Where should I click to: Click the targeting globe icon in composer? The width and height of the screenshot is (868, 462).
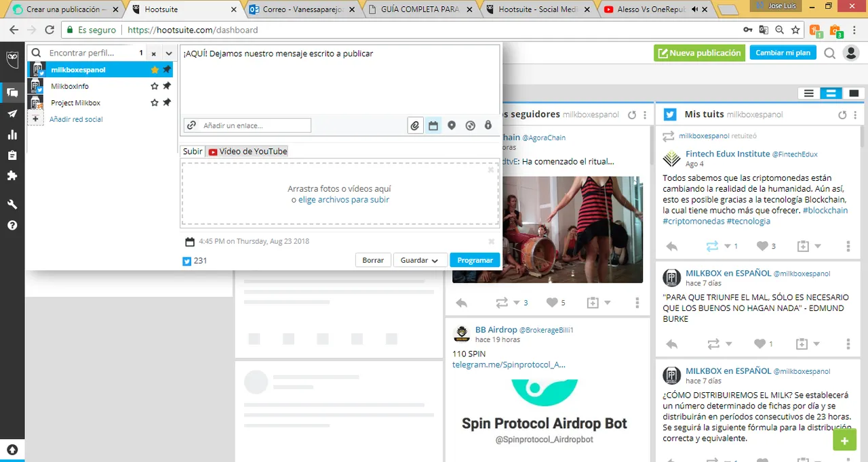coord(470,125)
